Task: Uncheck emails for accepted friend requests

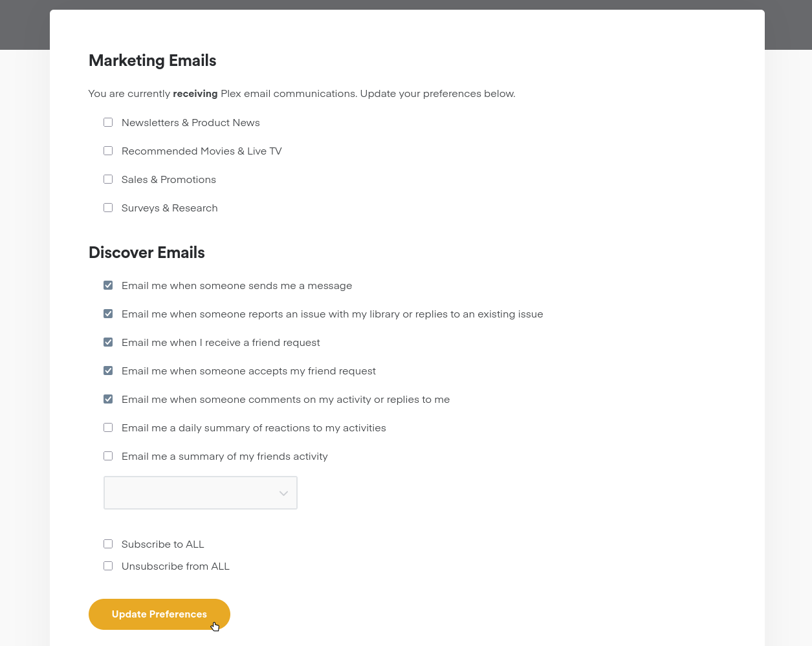Action: click(x=108, y=371)
